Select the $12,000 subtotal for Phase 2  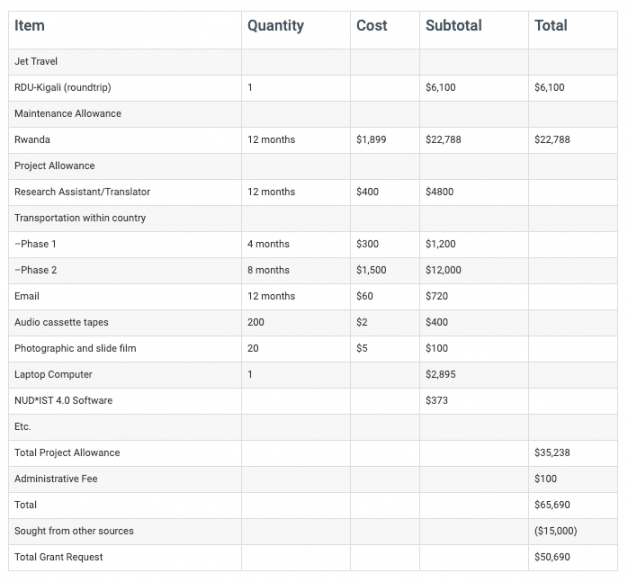pyautogui.click(x=443, y=270)
